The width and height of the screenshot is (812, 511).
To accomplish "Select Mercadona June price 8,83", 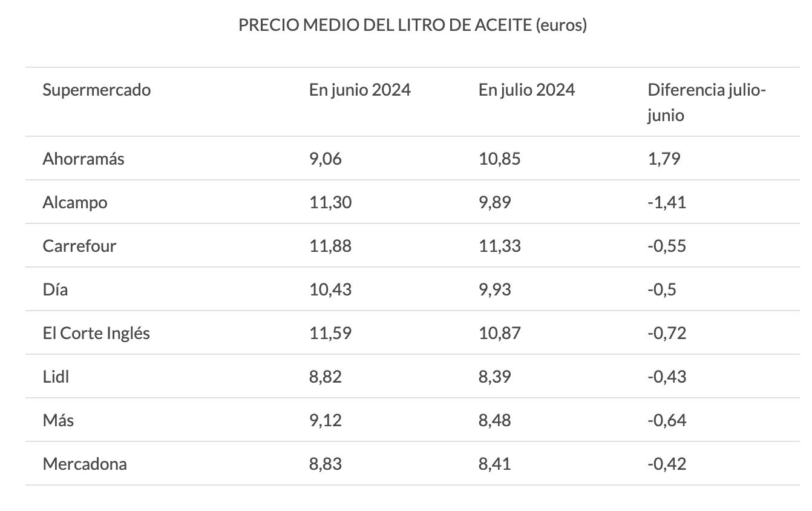I will [x=325, y=464].
